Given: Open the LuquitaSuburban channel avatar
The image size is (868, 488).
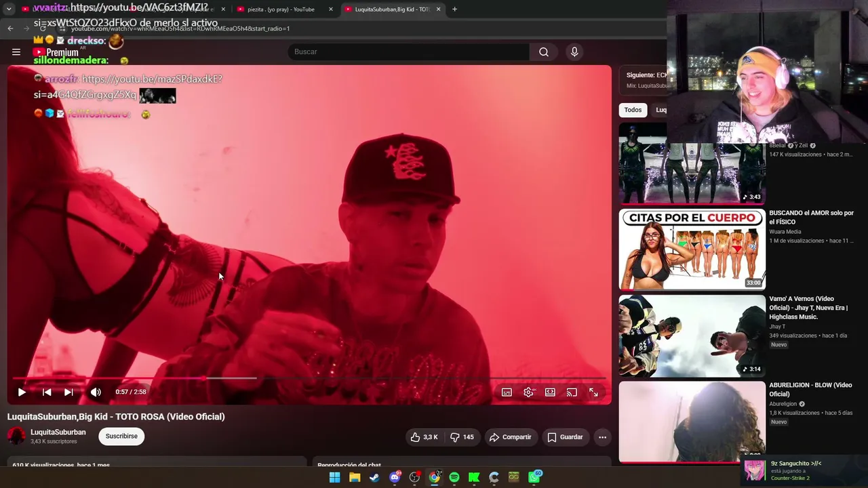Looking at the screenshot, I should [x=16, y=436].
